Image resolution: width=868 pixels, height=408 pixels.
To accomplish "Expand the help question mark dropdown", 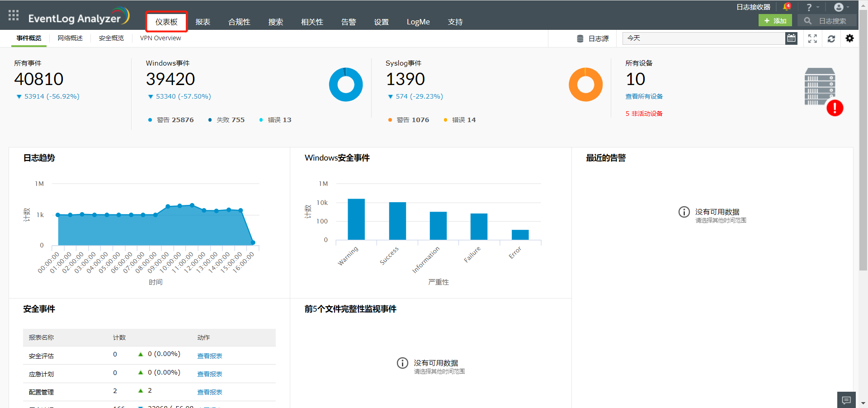I will (x=812, y=7).
